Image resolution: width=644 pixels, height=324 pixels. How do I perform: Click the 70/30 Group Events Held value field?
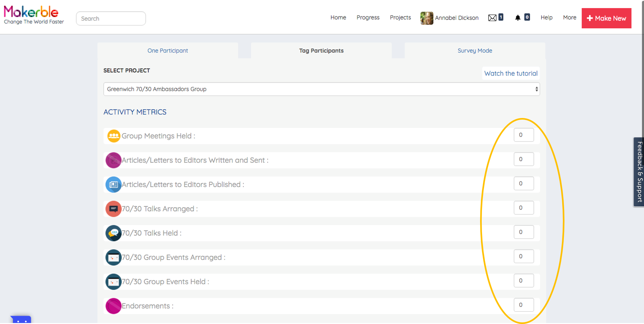click(x=524, y=280)
